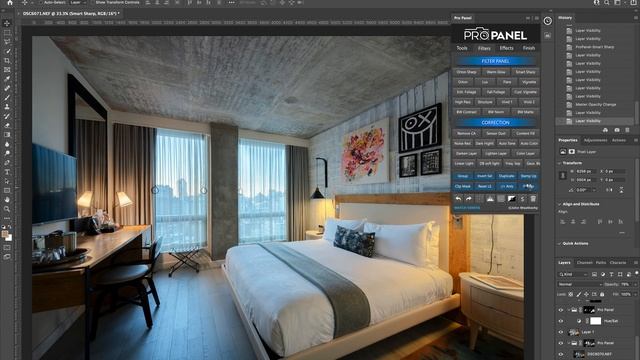Toggle visibility of Layer 1
Screen dimensions: 640x360
[x=561, y=332]
